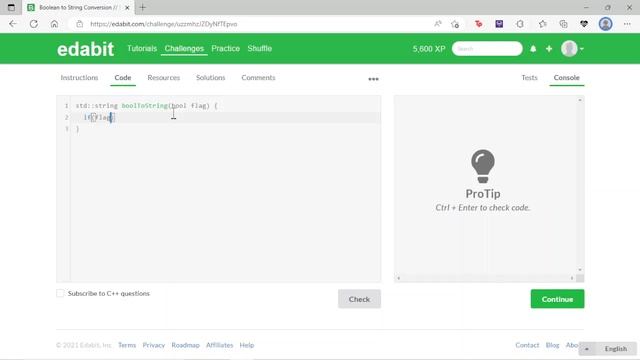
Task: Click the closing brace on line 3
Action: point(78,129)
